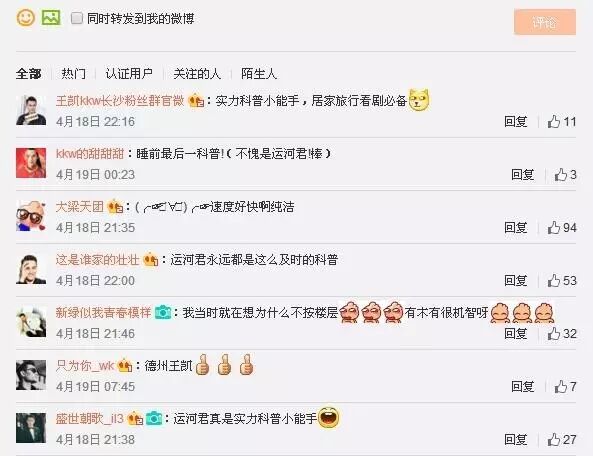Click the insert image icon

click(51, 17)
